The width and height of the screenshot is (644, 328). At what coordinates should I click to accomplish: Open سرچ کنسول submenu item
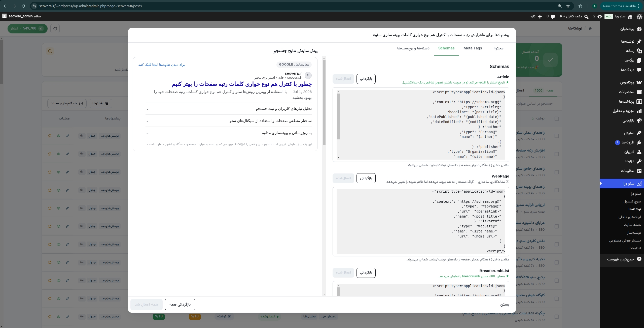click(x=632, y=201)
